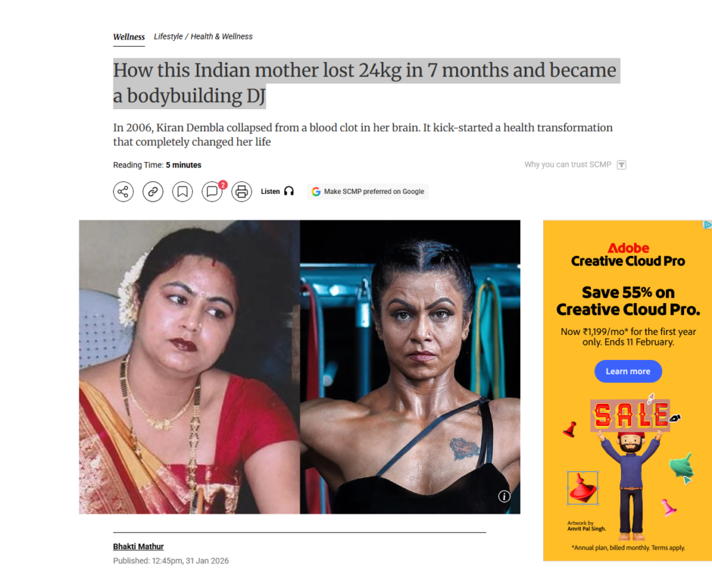This screenshot has width=712, height=588.
Task: Click the Listen text label
Action: pos(270,192)
